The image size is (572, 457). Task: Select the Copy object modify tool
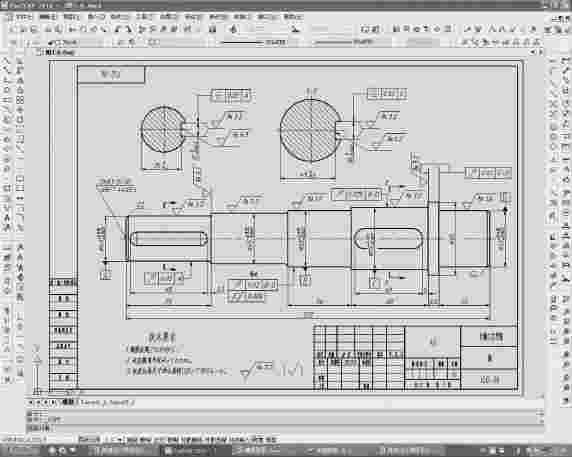coord(20,71)
